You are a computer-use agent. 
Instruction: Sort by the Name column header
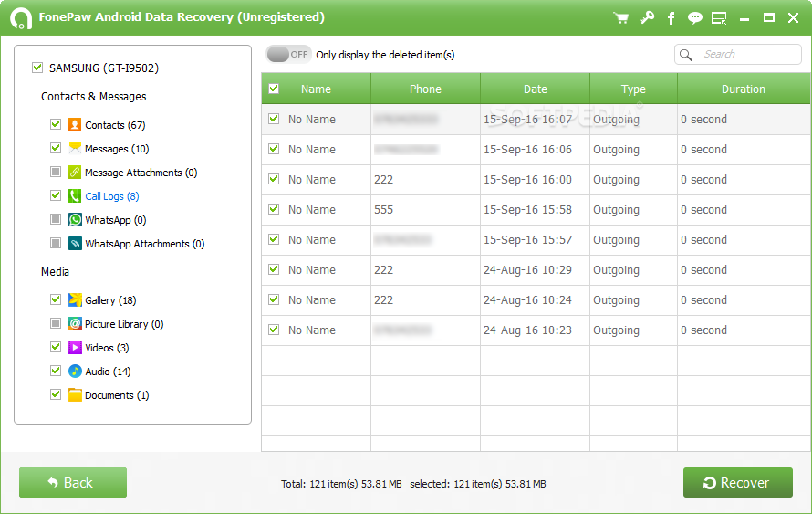[316, 89]
